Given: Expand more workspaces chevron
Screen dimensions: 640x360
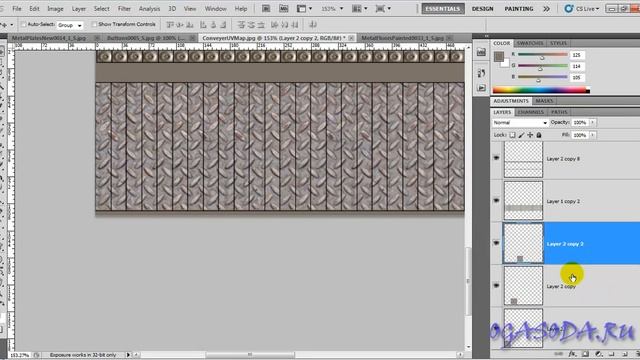Looking at the screenshot, I should tap(547, 9).
